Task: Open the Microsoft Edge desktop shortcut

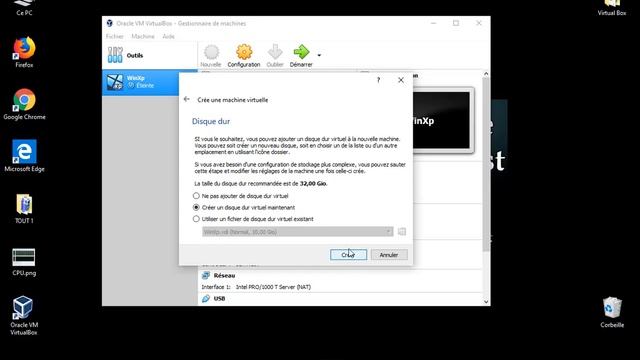Action: [x=24, y=156]
